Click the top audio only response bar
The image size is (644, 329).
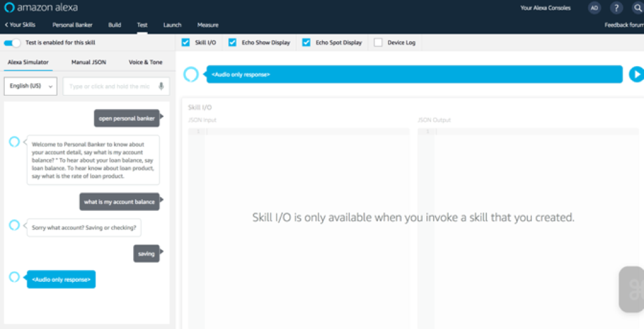click(415, 74)
